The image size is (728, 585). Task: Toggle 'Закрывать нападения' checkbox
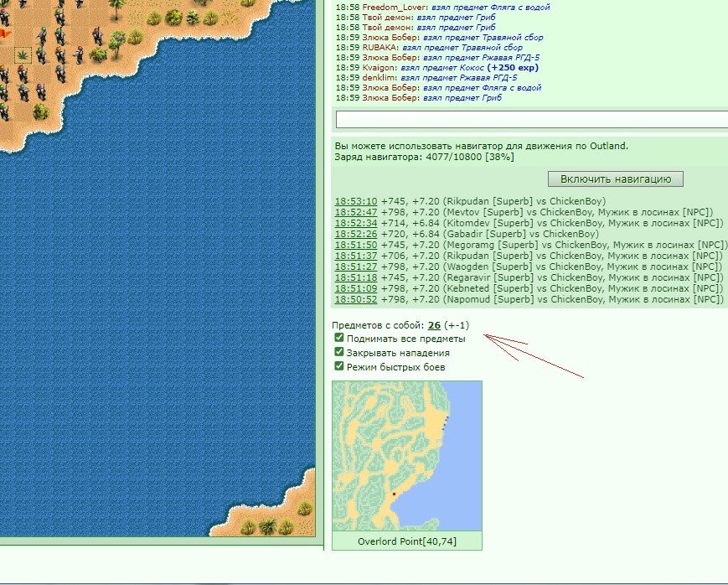(x=339, y=352)
